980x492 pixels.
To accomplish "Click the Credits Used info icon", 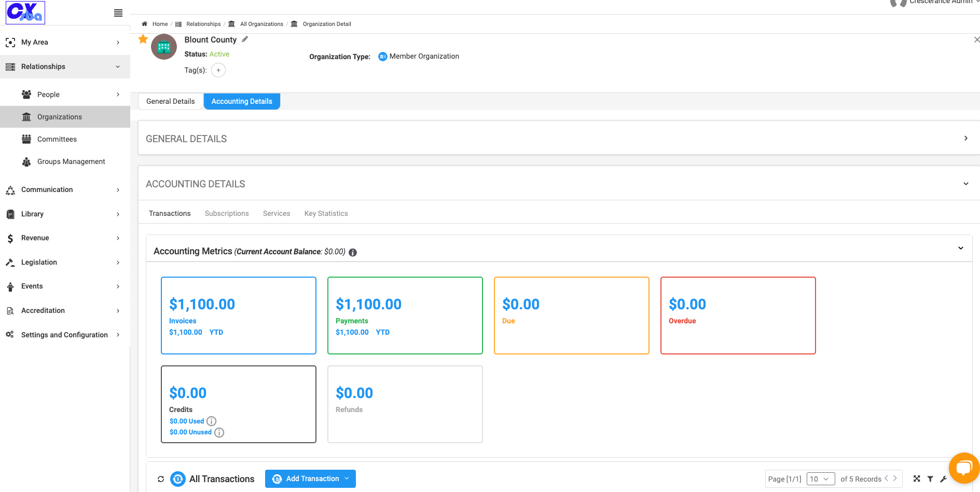I will (x=212, y=421).
